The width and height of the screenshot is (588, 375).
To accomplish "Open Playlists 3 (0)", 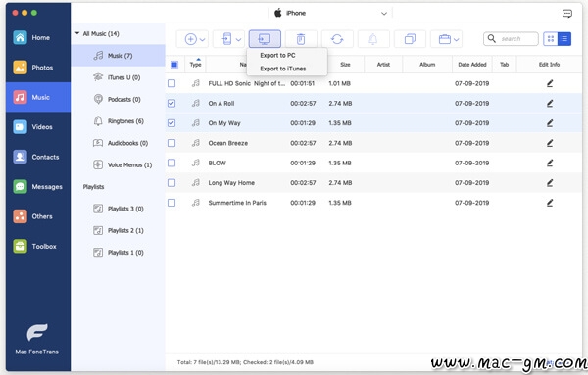I will point(119,209).
